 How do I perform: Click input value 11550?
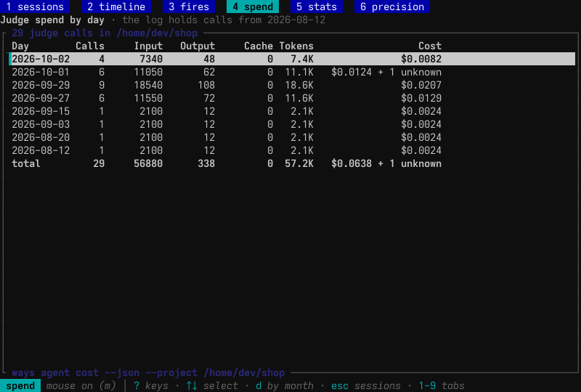tap(148, 98)
